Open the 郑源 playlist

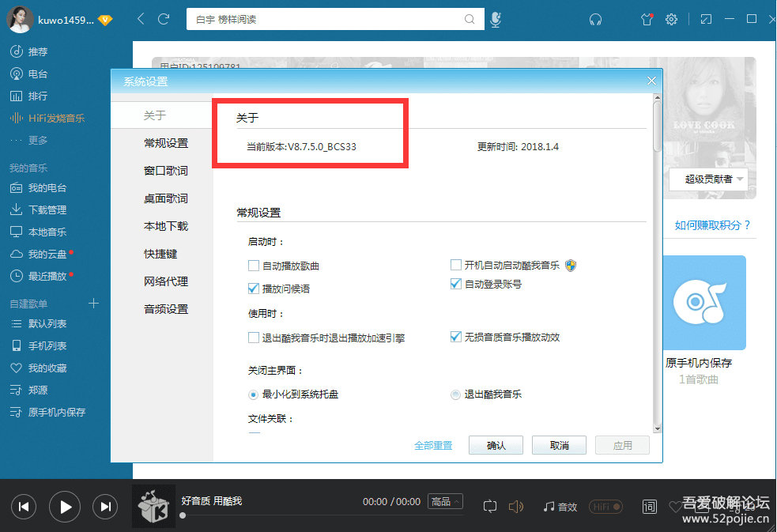pyautogui.click(x=30, y=390)
